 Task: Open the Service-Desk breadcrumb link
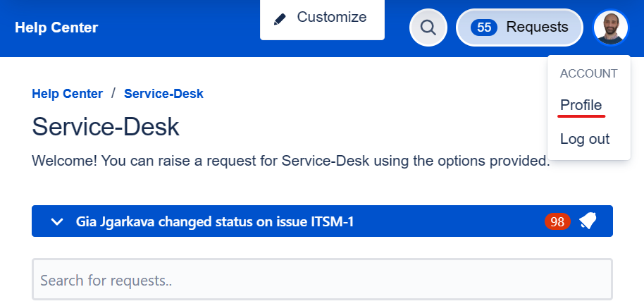click(163, 94)
